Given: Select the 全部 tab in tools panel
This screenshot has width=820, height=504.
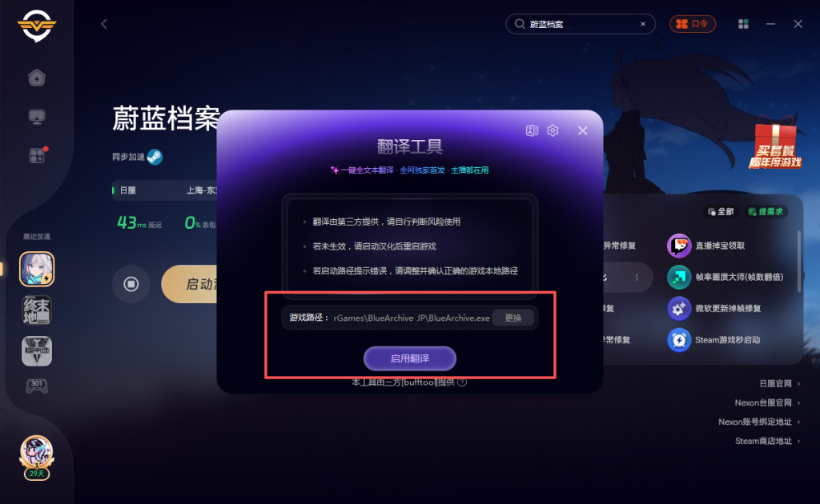Looking at the screenshot, I should 721,211.
